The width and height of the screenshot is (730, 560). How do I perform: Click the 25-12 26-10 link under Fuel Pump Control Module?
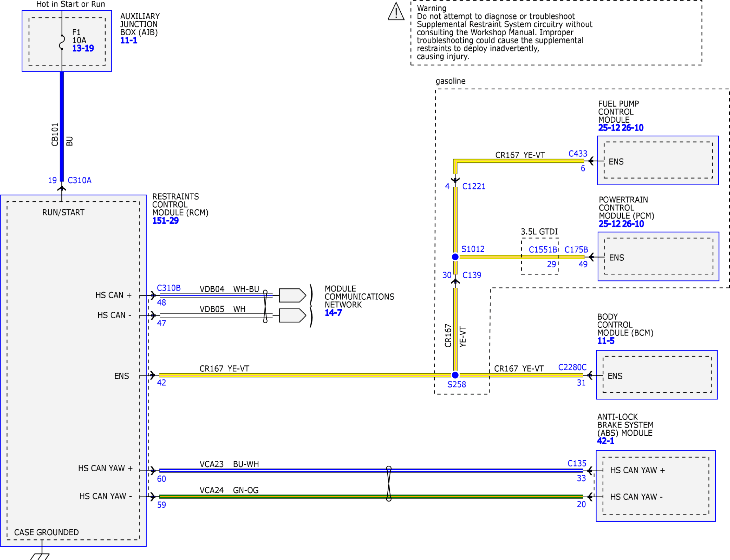tap(621, 128)
